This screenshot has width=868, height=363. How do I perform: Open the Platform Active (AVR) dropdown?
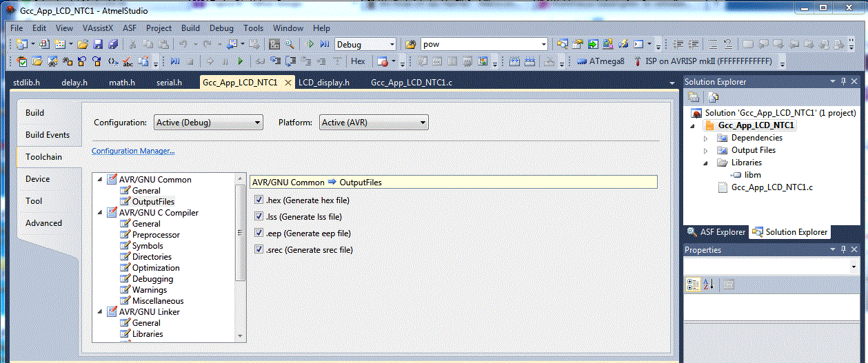374,123
